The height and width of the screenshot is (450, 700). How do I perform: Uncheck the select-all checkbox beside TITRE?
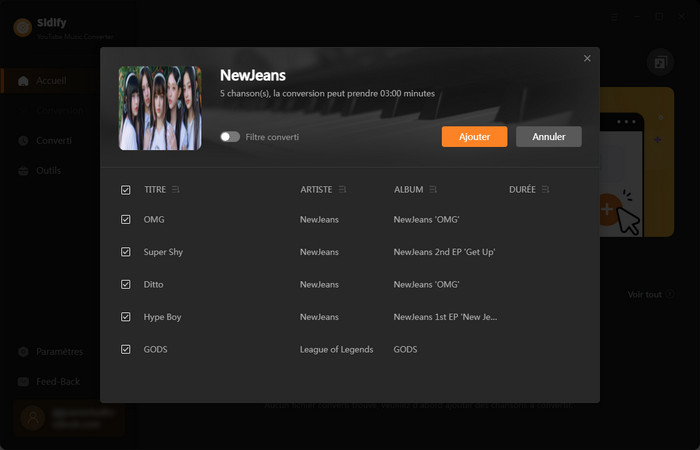(x=125, y=189)
